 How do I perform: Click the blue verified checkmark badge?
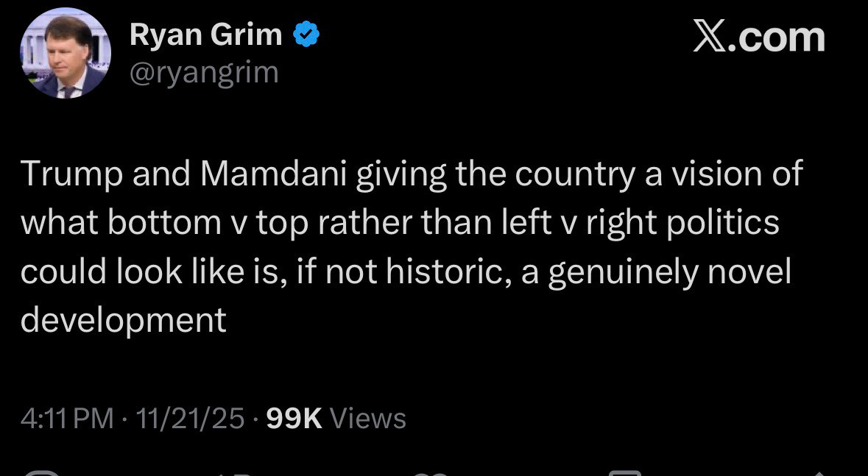click(306, 35)
